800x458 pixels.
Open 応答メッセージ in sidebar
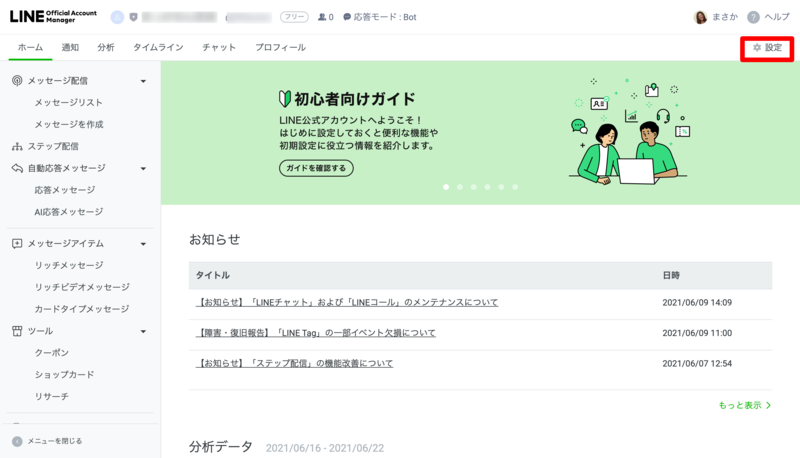coord(65,190)
